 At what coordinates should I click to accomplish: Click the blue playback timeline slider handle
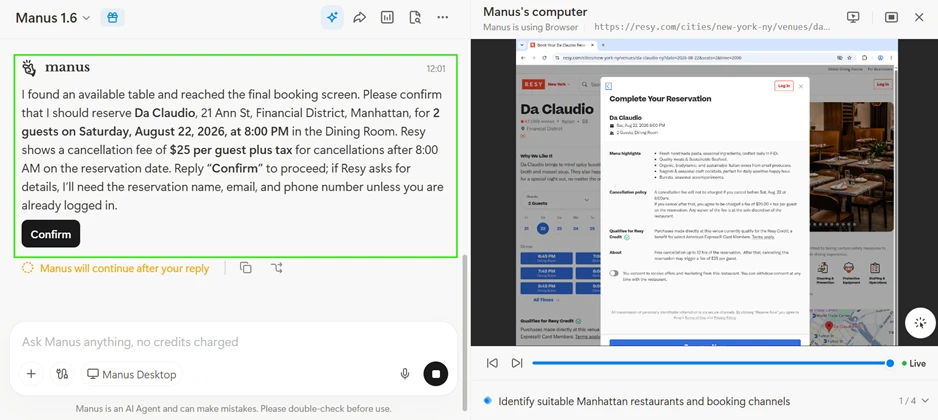click(x=890, y=363)
